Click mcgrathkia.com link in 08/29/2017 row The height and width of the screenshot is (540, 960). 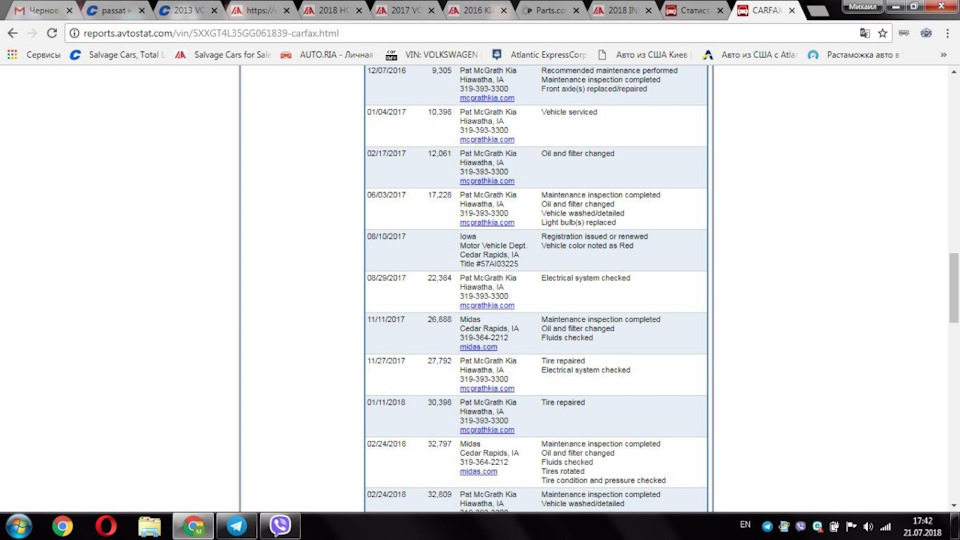pyautogui.click(x=487, y=306)
